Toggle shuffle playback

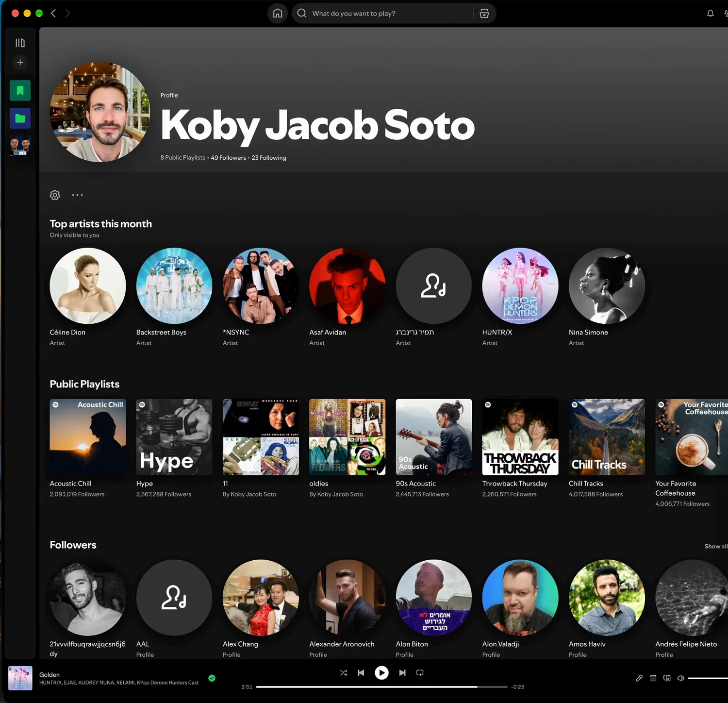(x=344, y=672)
